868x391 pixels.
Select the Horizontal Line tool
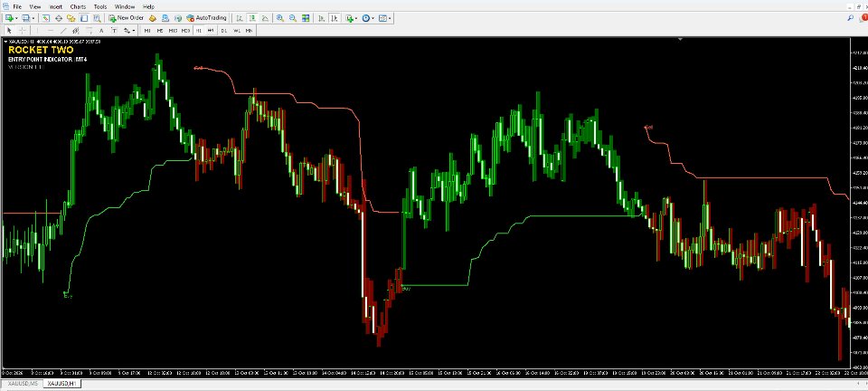(x=51, y=31)
